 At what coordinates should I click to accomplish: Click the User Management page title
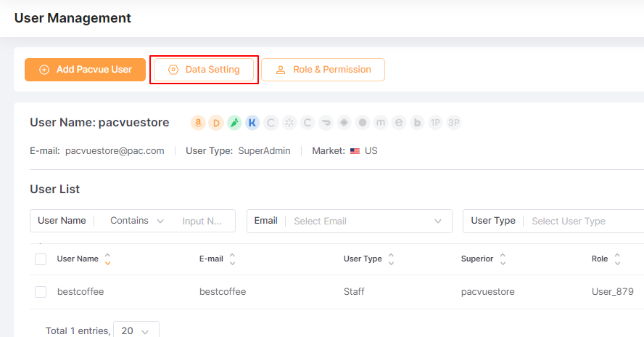[73, 18]
